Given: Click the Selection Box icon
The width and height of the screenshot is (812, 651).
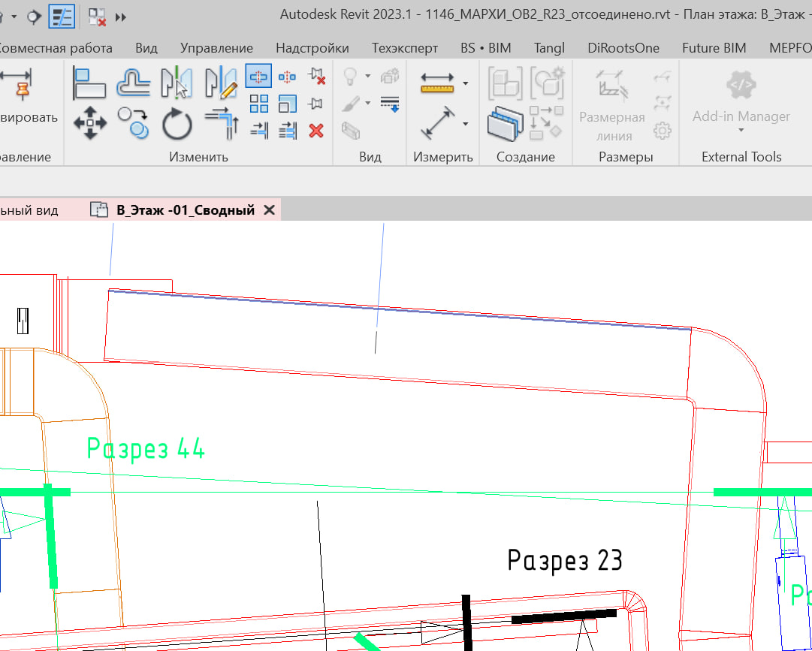Looking at the screenshot, I should tap(351, 131).
